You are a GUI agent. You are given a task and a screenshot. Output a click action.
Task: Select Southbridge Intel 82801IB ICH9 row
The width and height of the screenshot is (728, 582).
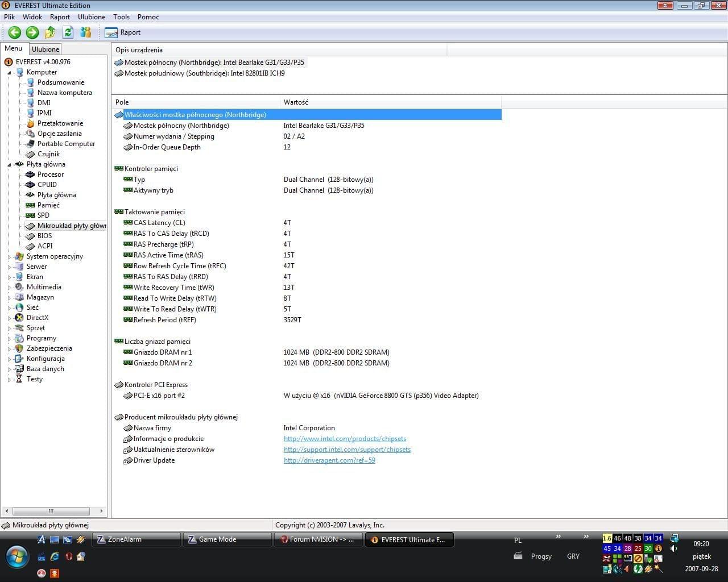(200, 73)
